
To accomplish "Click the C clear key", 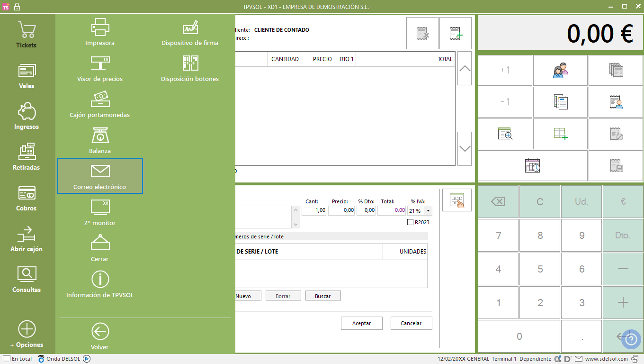I will 540,201.
